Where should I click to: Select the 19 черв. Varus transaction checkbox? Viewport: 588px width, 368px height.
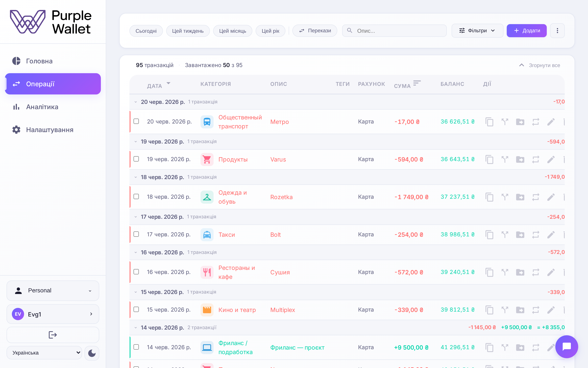click(x=136, y=159)
